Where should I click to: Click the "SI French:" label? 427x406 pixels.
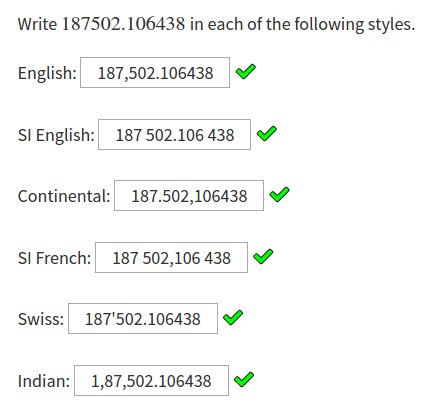pyautogui.click(x=55, y=258)
